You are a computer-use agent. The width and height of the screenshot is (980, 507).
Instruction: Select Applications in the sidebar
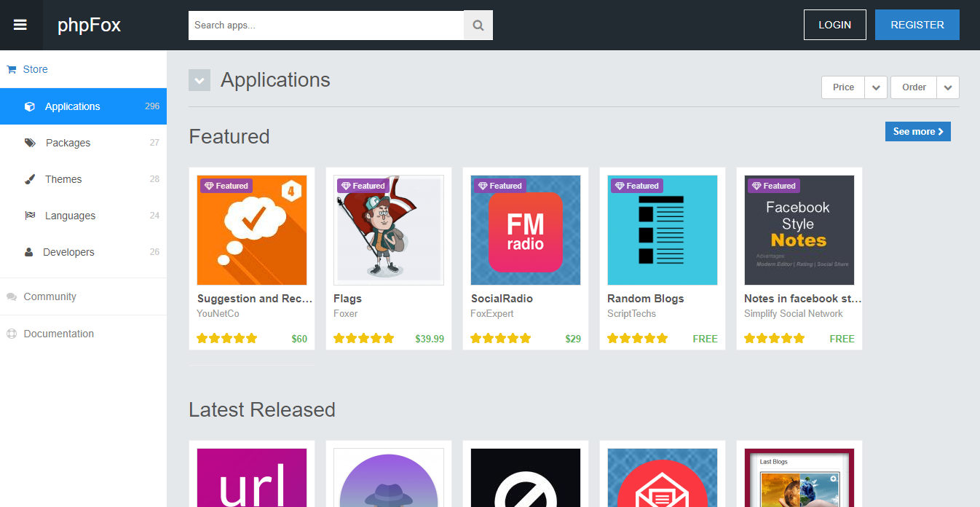[73, 106]
